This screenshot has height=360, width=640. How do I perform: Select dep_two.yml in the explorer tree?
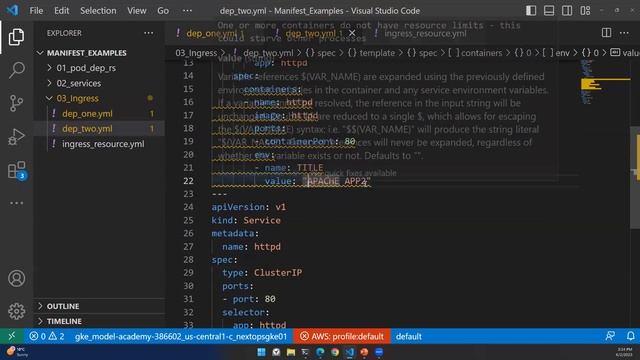point(87,129)
